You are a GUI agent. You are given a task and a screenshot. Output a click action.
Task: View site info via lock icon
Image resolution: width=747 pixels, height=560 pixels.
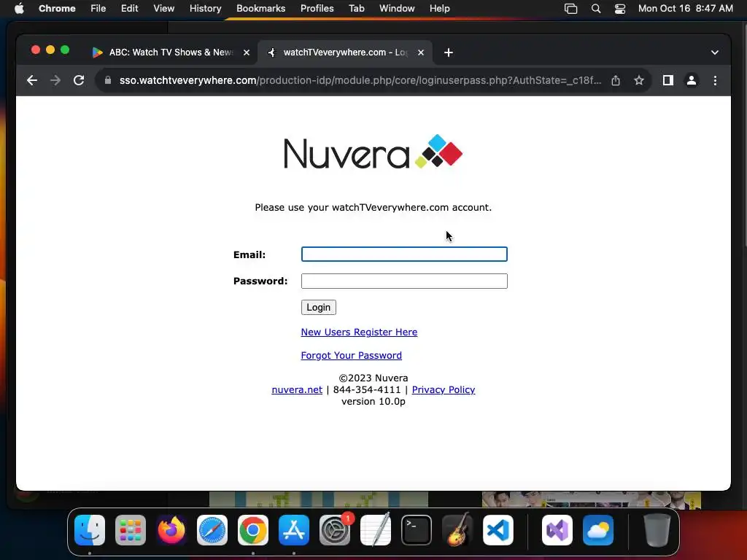[x=108, y=80]
